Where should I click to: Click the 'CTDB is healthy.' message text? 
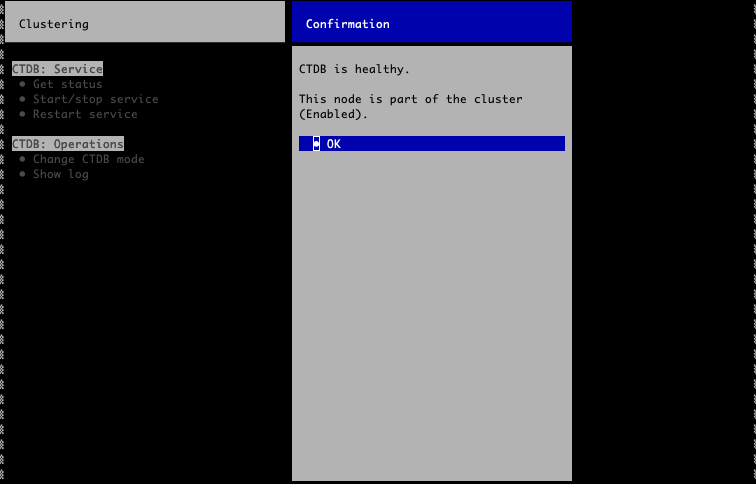(354, 69)
